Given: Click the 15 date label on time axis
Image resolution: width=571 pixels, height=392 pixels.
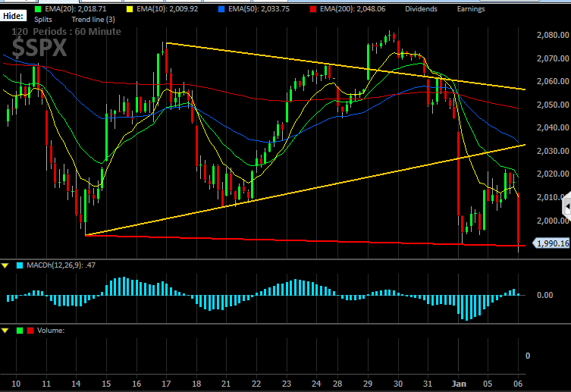Looking at the screenshot, I should (x=106, y=384).
